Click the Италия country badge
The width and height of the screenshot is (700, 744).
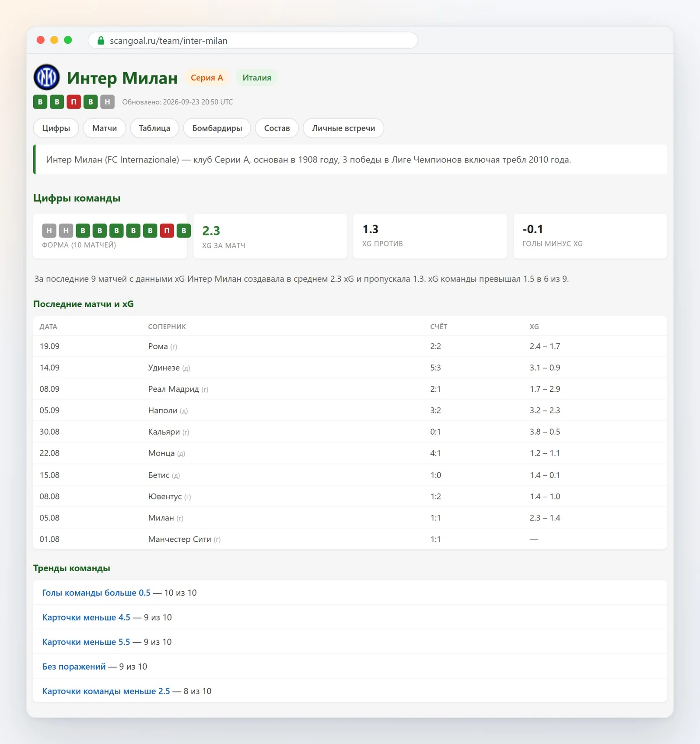[x=257, y=78]
